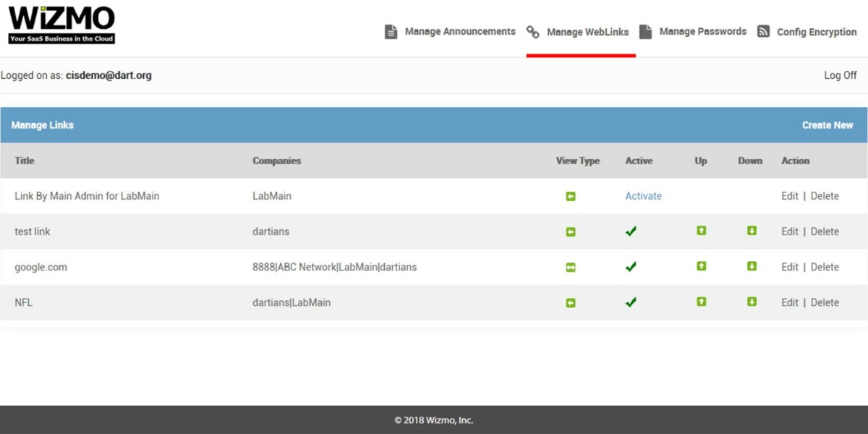Viewport: 868px width, 434px height.
Task: Click companies cell 'dartians|LabMain'
Action: (292, 302)
